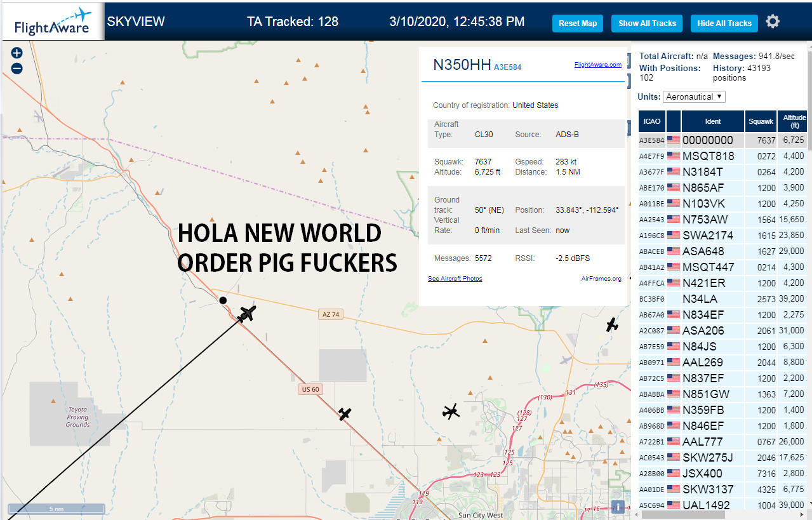The width and height of the screenshot is (812, 520).
Task: Open map attribution info icon
Action: (618, 507)
